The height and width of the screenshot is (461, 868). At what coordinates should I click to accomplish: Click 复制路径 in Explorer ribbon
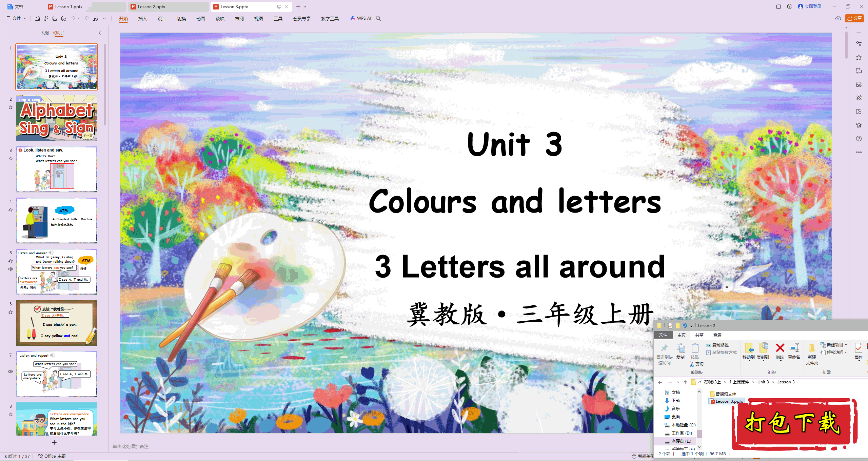point(717,345)
